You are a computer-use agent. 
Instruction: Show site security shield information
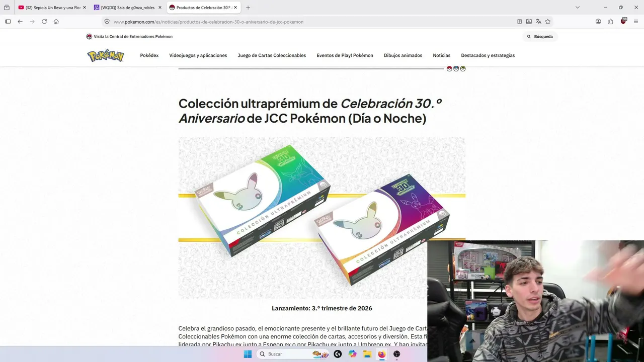(x=107, y=22)
